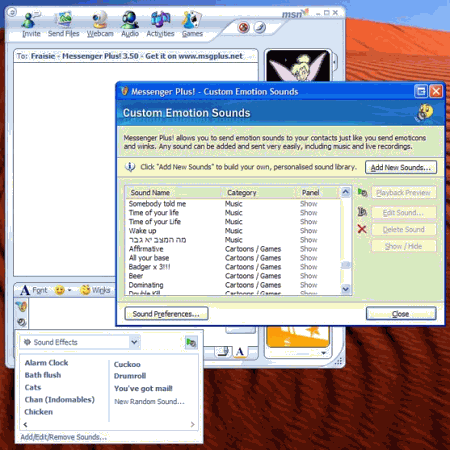Select the Cuckoo sound entry

click(127, 364)
